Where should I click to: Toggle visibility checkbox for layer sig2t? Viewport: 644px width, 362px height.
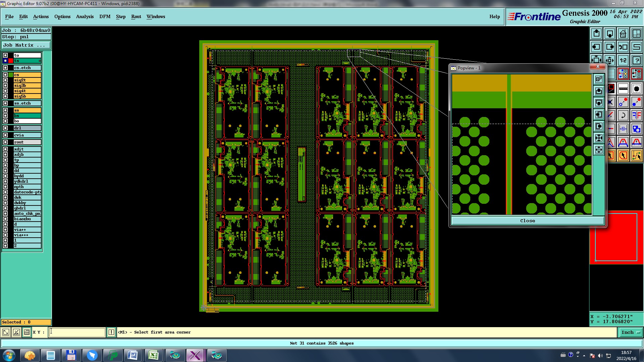5,80
